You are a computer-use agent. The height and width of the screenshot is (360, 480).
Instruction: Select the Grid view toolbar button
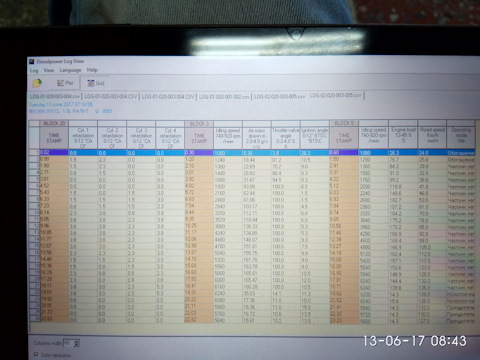(x=96, y=83)
